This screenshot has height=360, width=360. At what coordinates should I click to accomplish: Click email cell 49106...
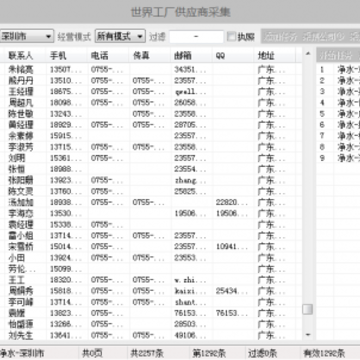coord(190,335)
